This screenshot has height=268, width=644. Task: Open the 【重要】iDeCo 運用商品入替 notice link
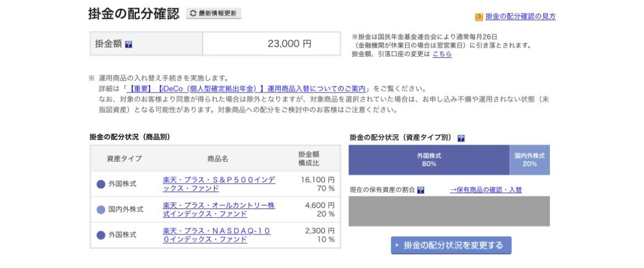(247, 89)
